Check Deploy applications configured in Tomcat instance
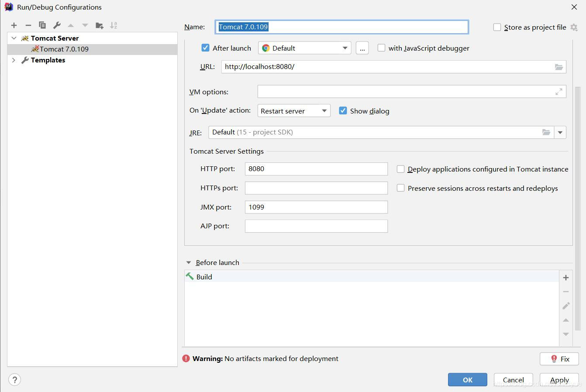 400,169
